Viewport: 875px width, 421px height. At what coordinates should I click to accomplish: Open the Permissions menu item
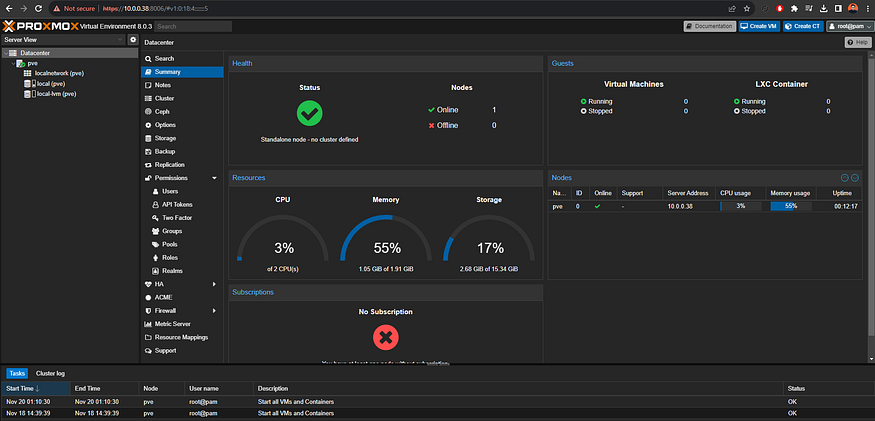pos(182,178)
